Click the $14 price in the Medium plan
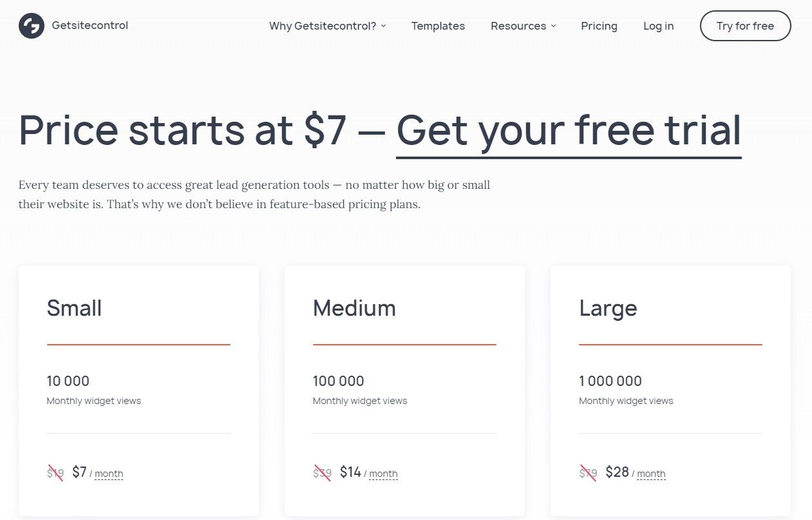Screen dimensions: 812x520 (x=350, y=472)
